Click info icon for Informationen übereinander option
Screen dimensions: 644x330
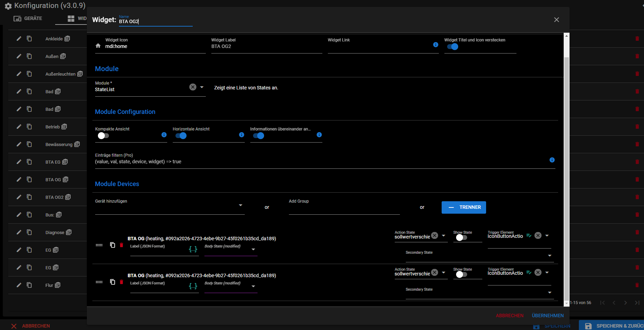319,135
